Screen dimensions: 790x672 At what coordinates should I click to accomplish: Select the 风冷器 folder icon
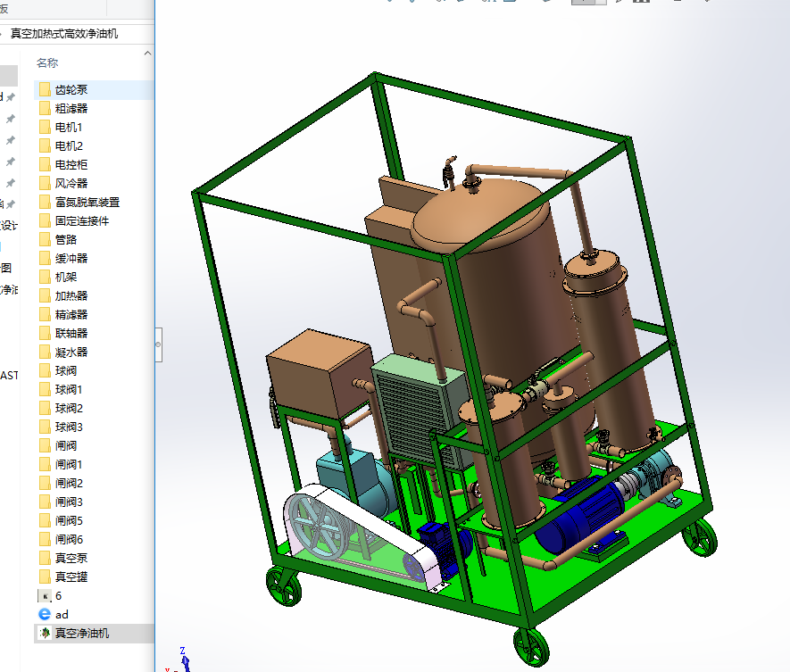tap(45, 183)
